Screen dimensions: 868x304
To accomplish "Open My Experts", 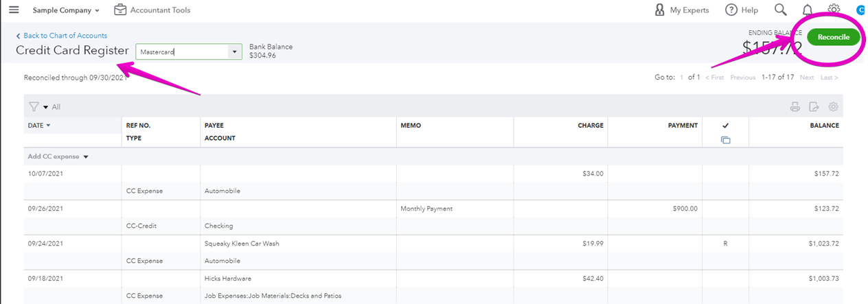I will coord(681,10).
